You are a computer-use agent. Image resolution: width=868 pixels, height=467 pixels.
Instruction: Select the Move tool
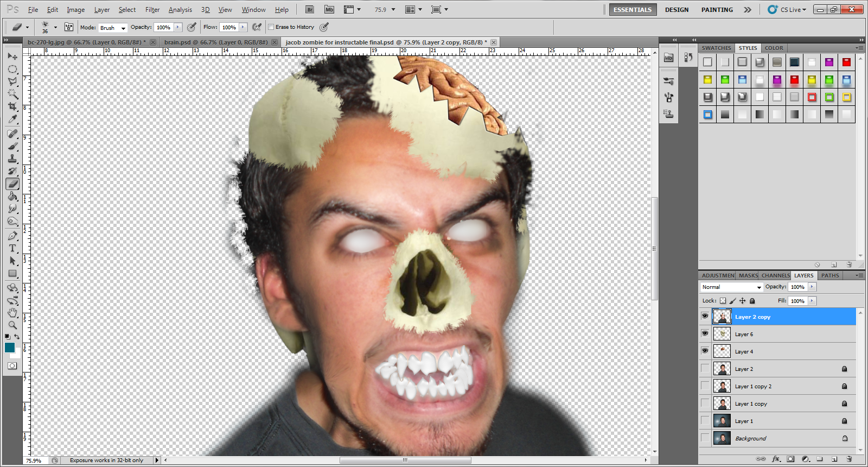point(12,56)
